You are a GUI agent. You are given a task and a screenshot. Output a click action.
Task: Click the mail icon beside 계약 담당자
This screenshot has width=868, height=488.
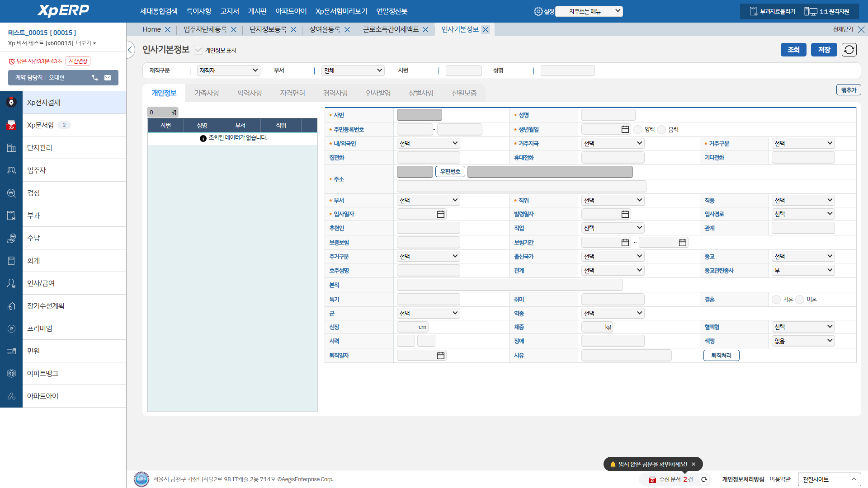tap(108, 78)
